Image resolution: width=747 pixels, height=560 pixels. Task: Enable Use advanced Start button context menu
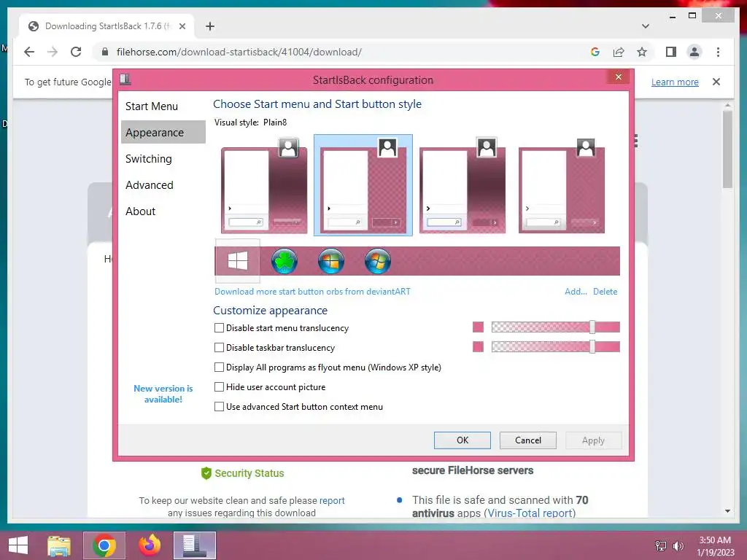tap(219, 407)
